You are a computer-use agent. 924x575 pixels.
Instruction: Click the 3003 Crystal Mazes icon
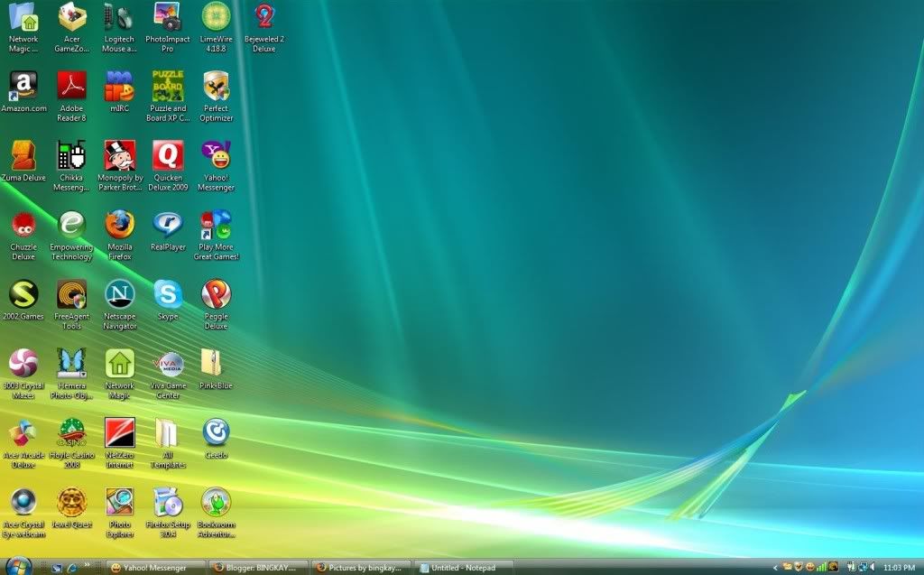(x=23, y=374)
